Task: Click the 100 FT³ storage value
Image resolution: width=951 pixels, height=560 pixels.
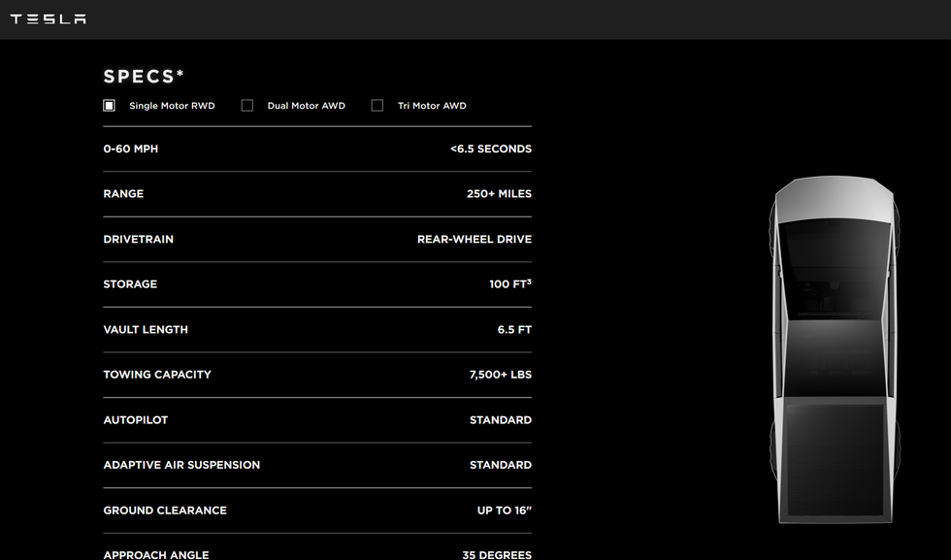Action: tap(510, 284)
